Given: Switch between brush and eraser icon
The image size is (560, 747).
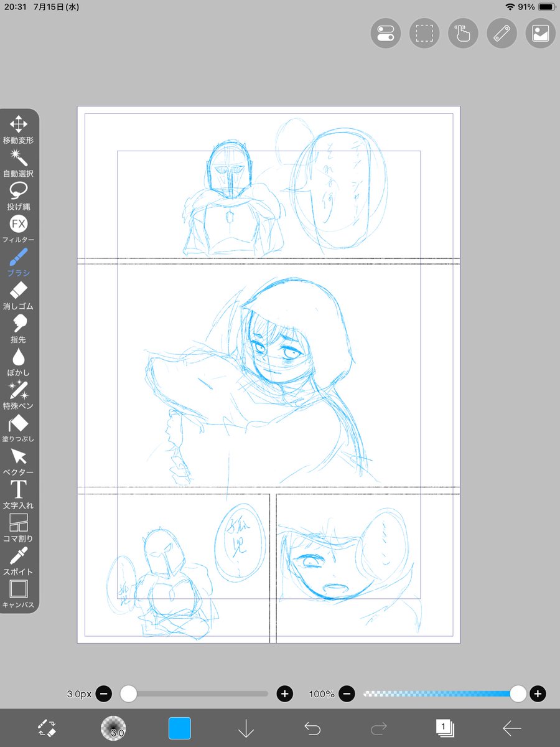Looking at the screenshot, I should [x=47, y=728].
